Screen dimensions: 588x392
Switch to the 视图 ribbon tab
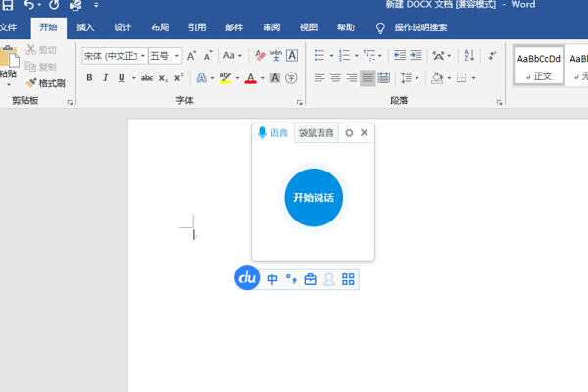tap(309, 27)
